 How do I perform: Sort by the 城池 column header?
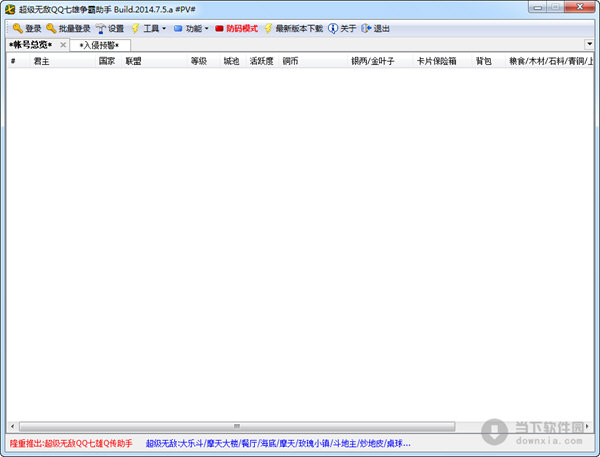[233, 61]
